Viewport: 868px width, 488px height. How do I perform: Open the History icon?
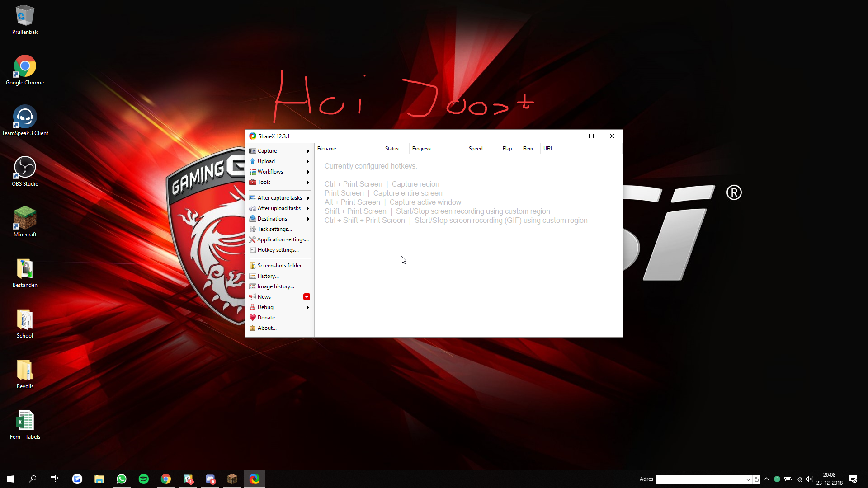(253, 276)
